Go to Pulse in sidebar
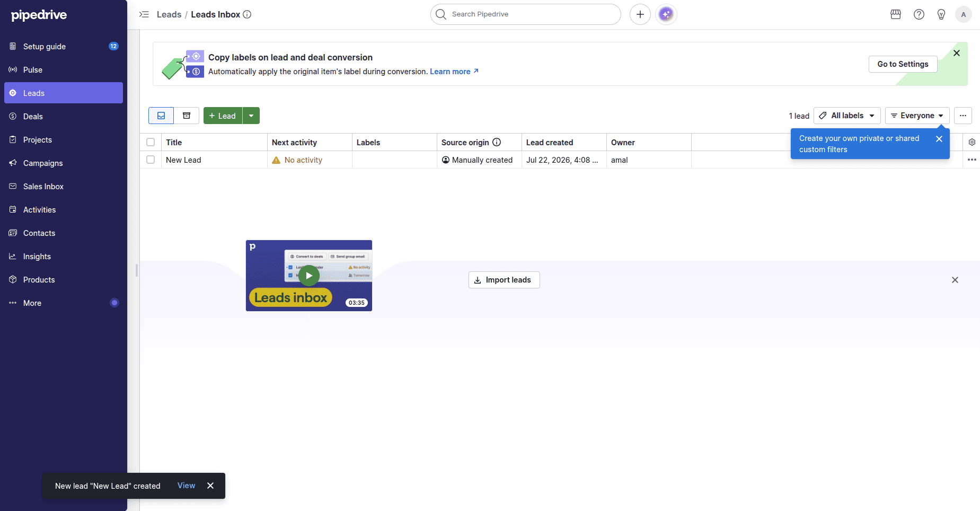Image resolution: width=980 pixels, height=511 pixels. pos(64,69)
